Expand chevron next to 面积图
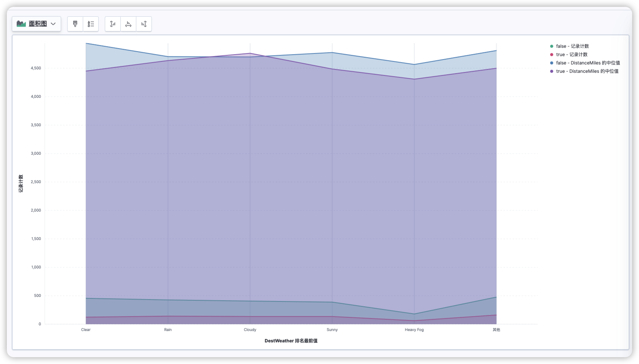 53,24
